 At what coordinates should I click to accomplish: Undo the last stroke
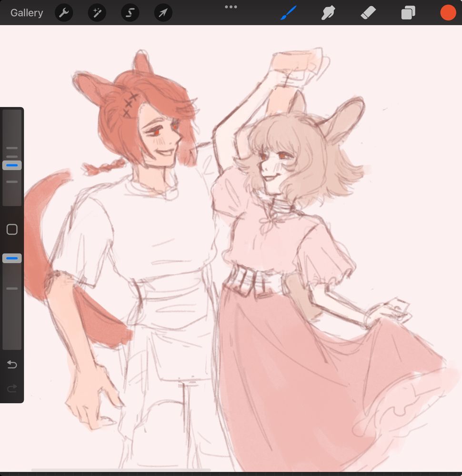[12, 364]
